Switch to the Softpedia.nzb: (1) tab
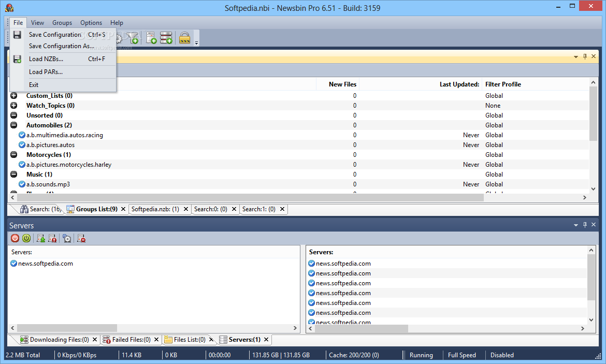Image resolution: width=606 pixels, height=364 pixels. click(x=155, y=209)
